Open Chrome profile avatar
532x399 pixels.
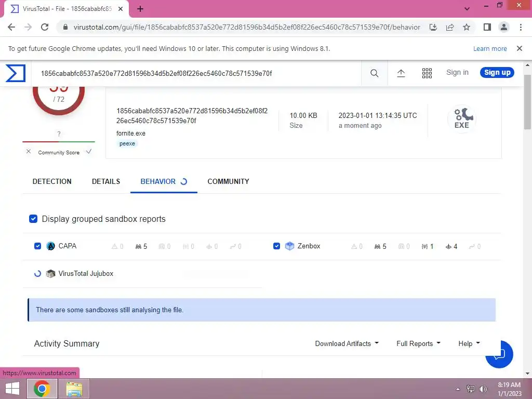[504, 27]
